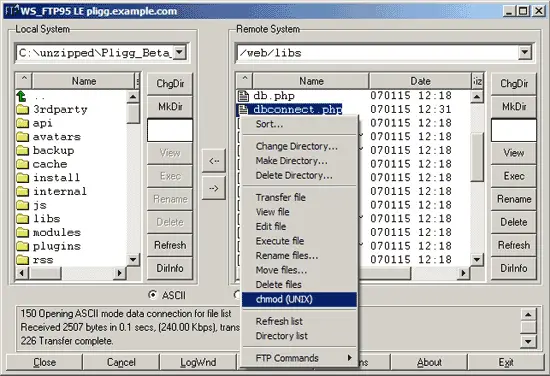Select the ASCII transfer mode radio
The image size is (550, 376).
pos(153,295)
